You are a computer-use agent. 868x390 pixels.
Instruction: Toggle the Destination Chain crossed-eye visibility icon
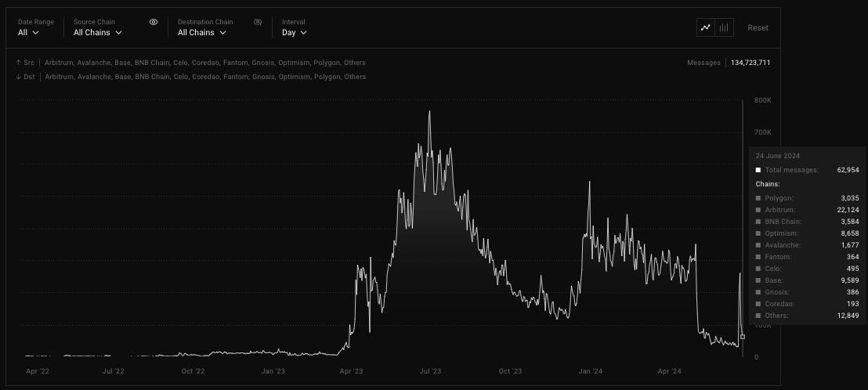[x=258, y=22]
